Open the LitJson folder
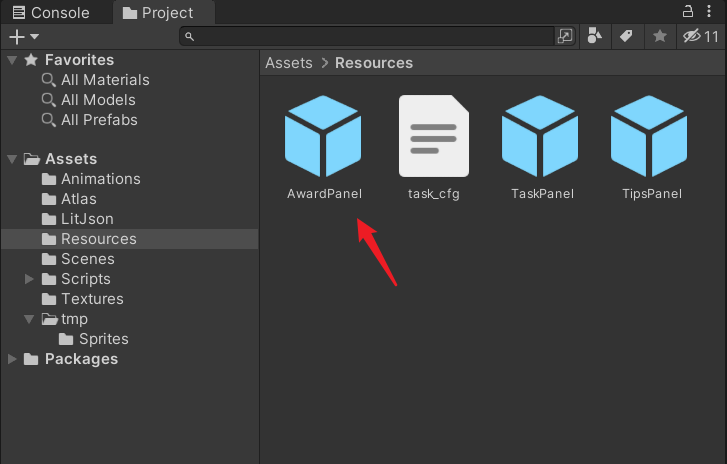This screenshot has height=464, width=727. [x=77, y=219]
